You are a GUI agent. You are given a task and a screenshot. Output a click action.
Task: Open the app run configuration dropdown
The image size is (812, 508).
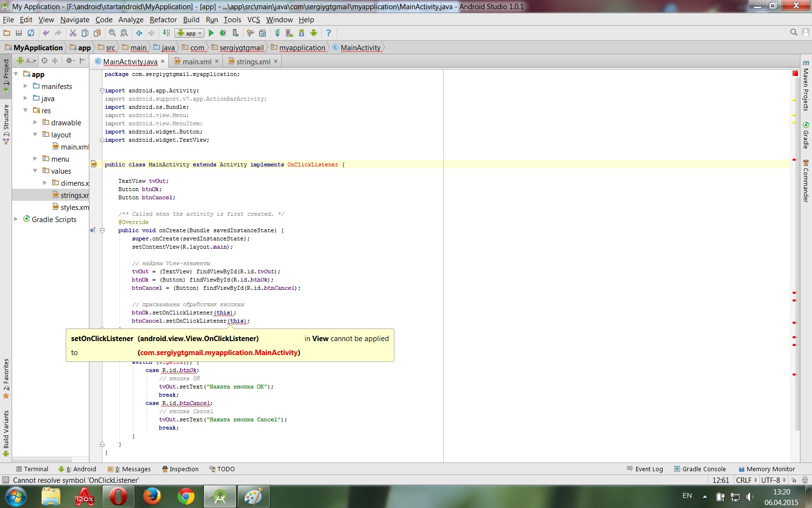click(x=189, y=33)
